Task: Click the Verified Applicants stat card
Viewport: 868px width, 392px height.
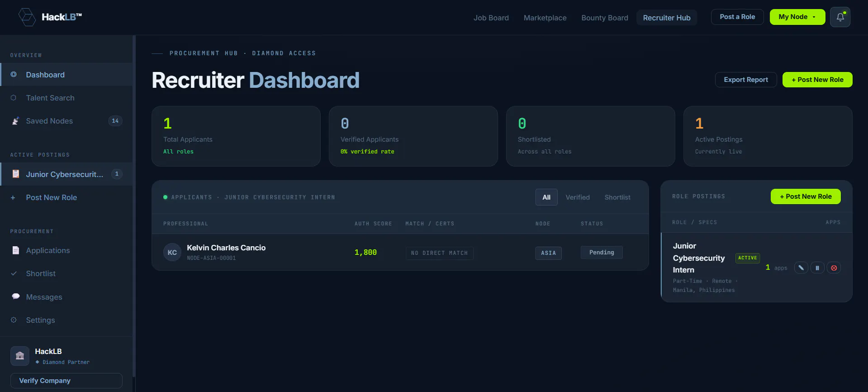Action: click(413, 136)
